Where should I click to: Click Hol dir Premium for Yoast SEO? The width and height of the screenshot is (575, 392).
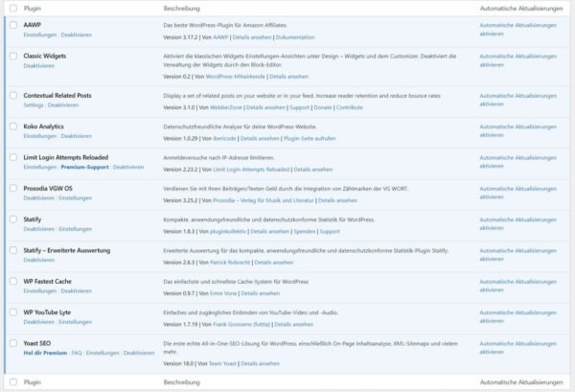coord(45,353)
